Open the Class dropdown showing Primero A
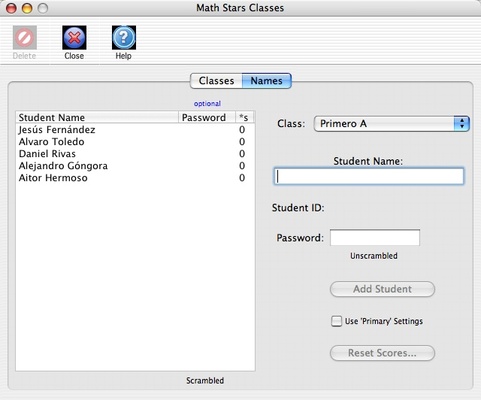Image resolution: width=481 pixels, height=400 pixels. click(392, 124)
